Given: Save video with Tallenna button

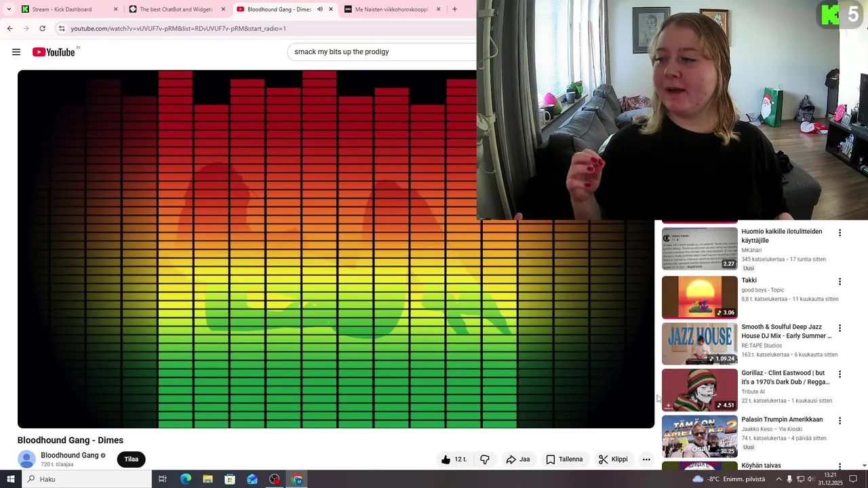Looking at the screenshot, I should coord(564,460).
